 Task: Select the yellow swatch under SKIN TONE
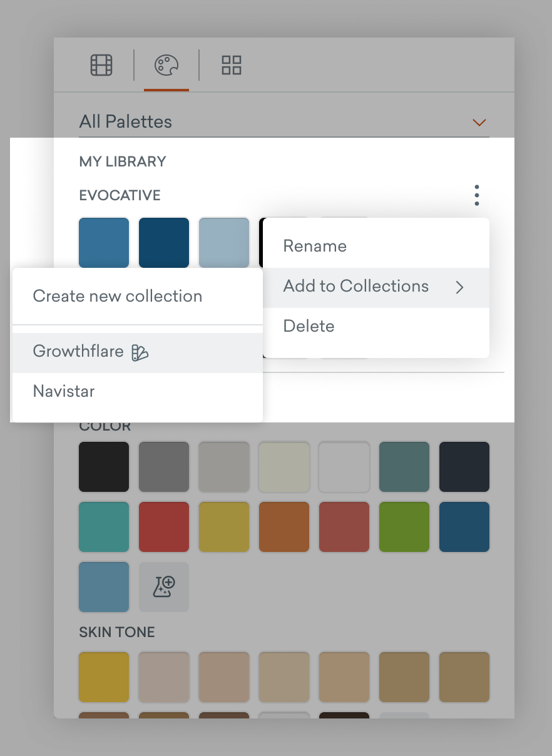[103, 677]
